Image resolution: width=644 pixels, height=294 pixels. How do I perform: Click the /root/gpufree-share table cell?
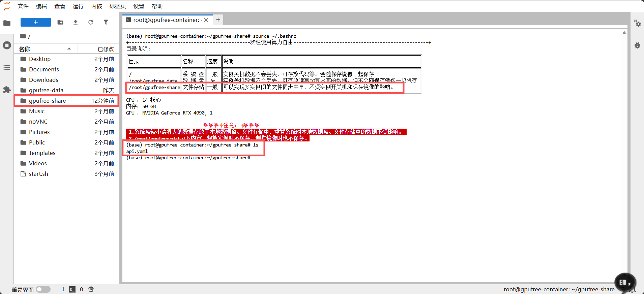[154, 87]
